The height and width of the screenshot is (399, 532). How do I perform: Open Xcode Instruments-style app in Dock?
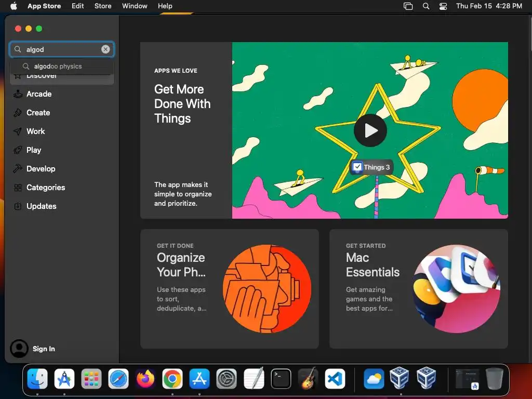(64, 379)
